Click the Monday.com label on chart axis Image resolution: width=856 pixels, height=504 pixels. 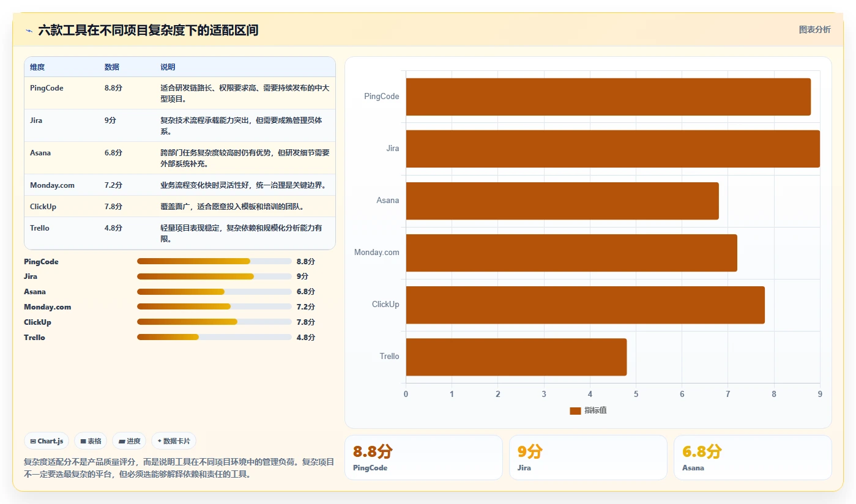pyautogui.click(x=376, y=253)
